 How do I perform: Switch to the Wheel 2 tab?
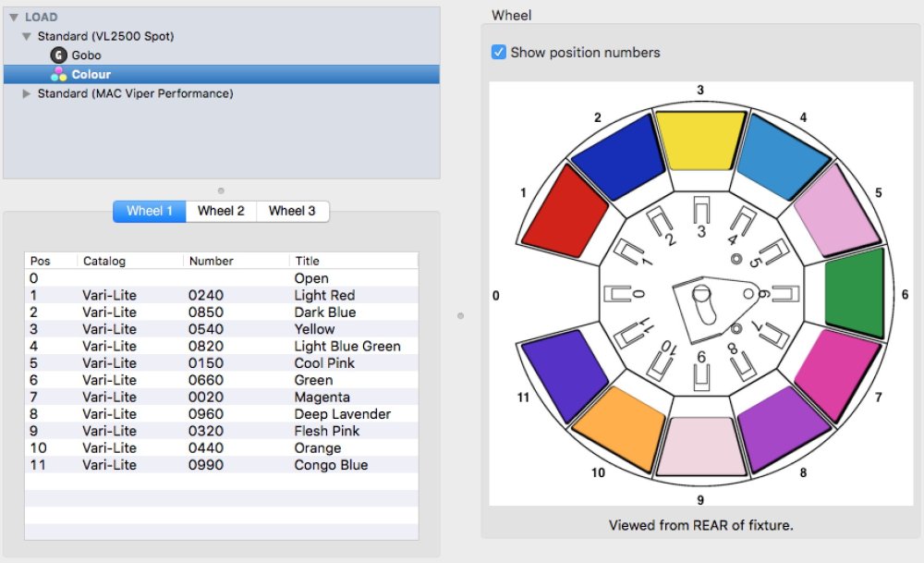coord(220,211)
